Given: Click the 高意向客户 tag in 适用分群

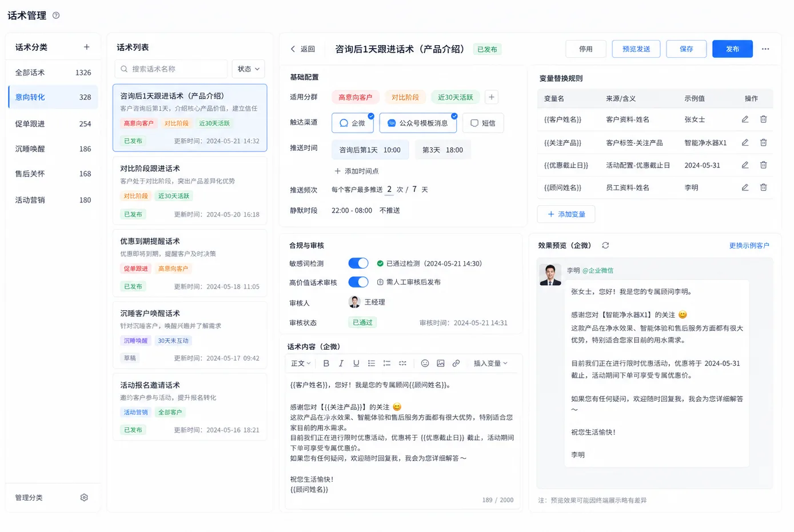Looking at the screenshot, I should coord(355,97).
